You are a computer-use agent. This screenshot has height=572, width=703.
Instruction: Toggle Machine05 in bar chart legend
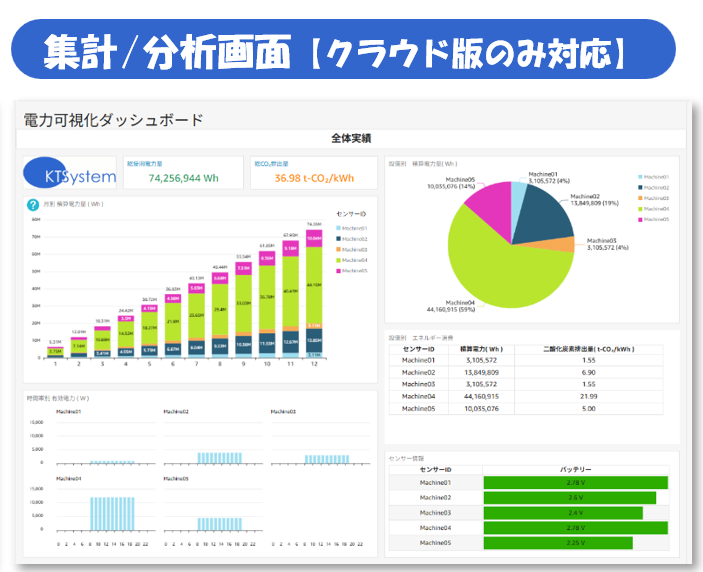(x=353, y=270)
